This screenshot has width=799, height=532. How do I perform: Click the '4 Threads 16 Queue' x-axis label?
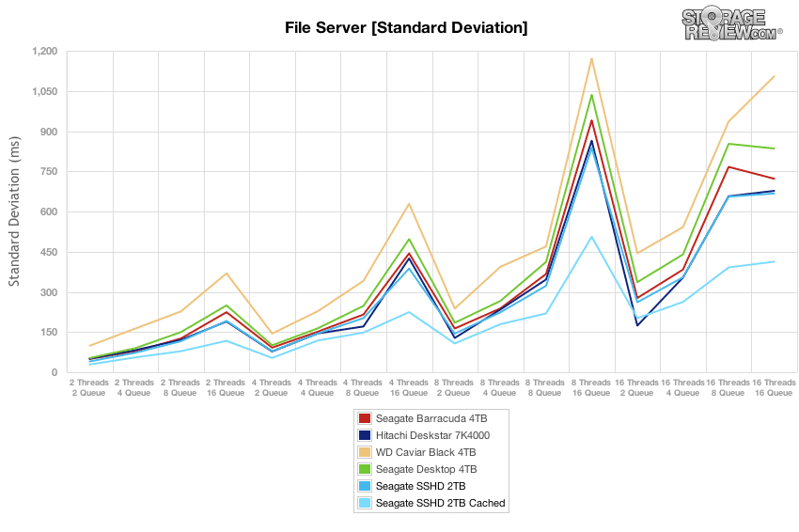tap(409, 388)
